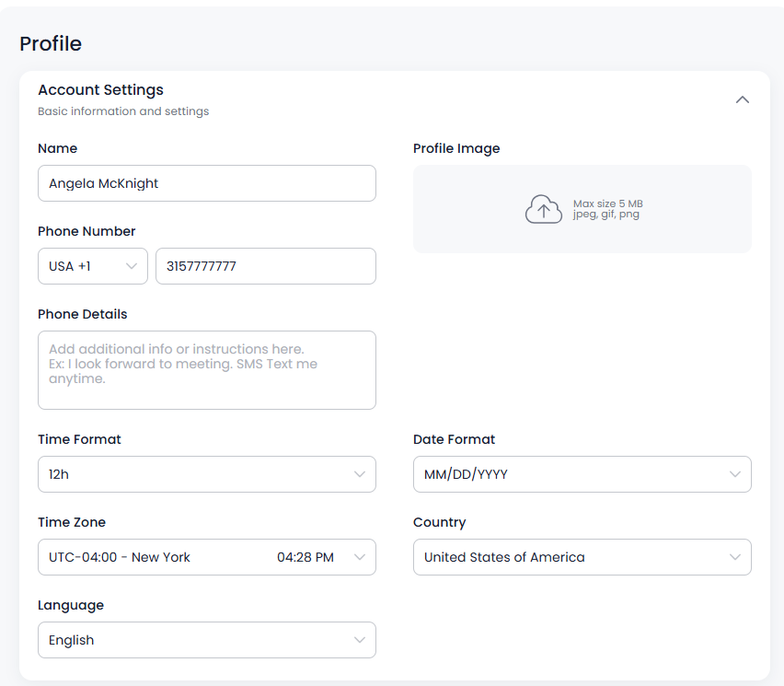The height and width of the screenshot is (686, 784).
Task: Click the chevron arrow in Time Zone field
Action: point(360,557)
